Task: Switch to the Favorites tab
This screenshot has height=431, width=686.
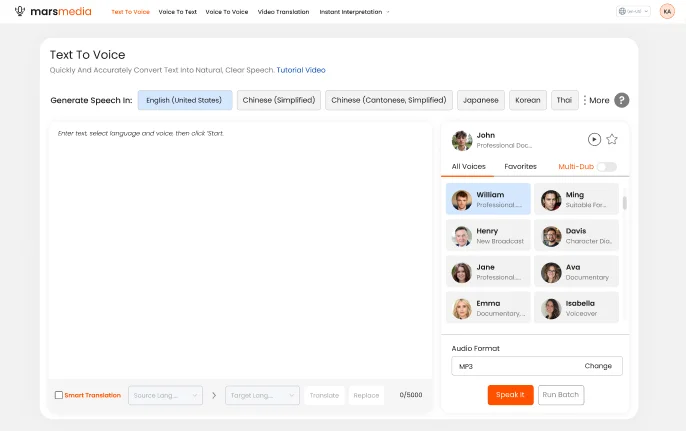Action: coord(520,167)
